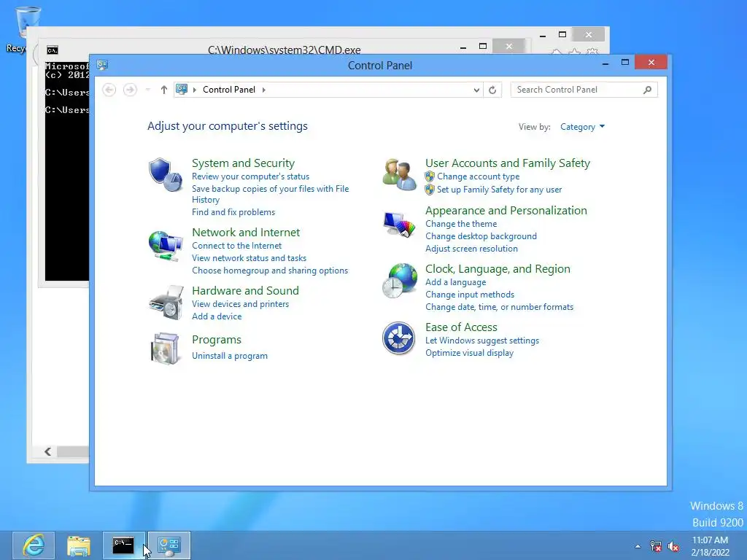Open View by Category dropdown
Screen dimensions: 747x560
[x=582, y=127]
